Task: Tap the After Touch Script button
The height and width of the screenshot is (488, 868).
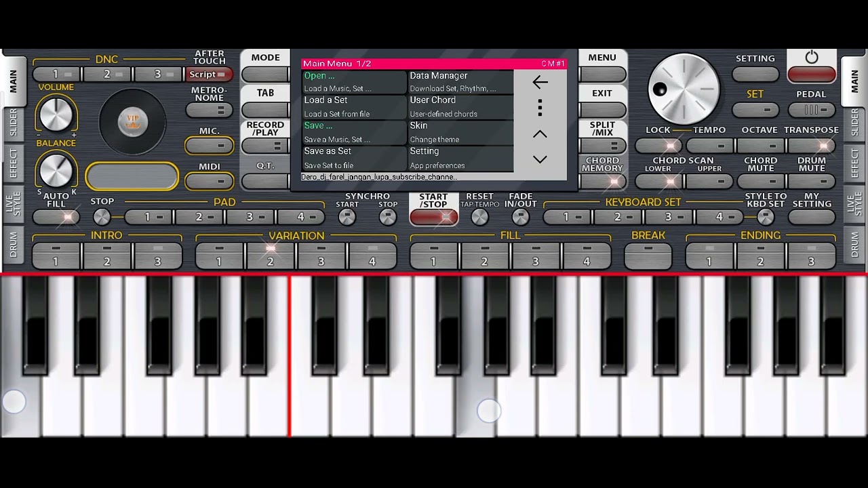Action: (210, 75)
